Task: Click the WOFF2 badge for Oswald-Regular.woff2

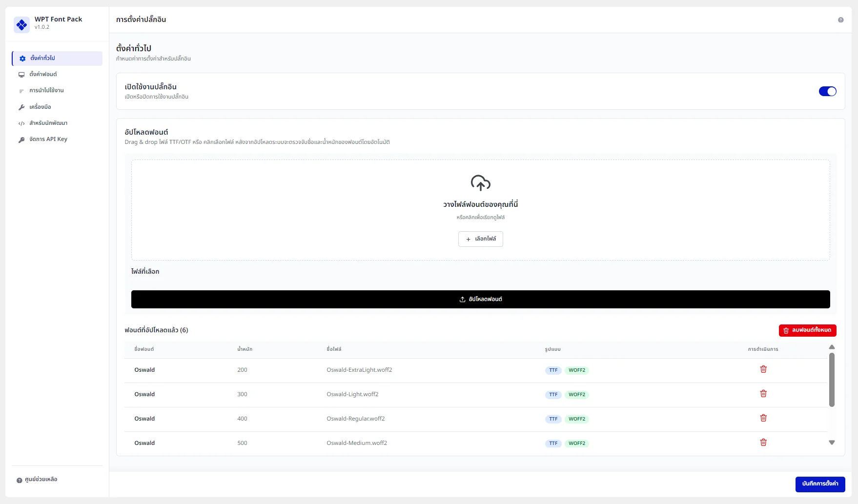Action: point(577,419)
